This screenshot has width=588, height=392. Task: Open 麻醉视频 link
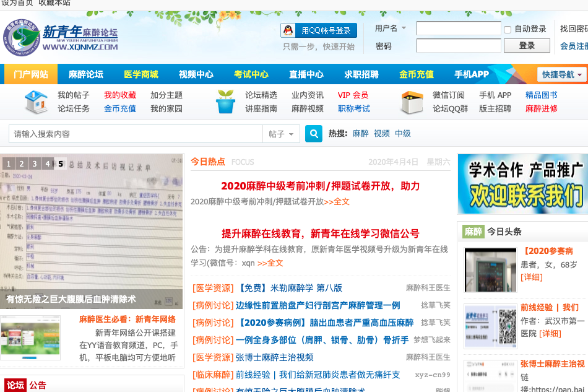[x=308, y=109]
